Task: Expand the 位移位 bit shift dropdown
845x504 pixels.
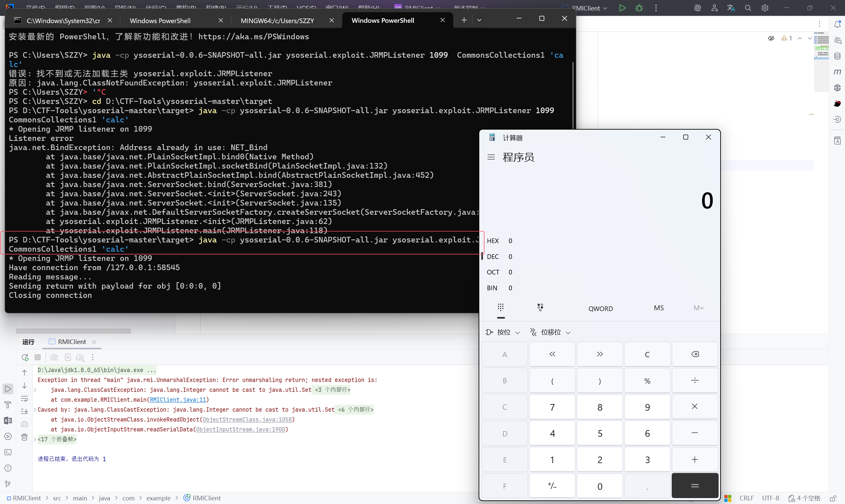Action: [551, 332]
